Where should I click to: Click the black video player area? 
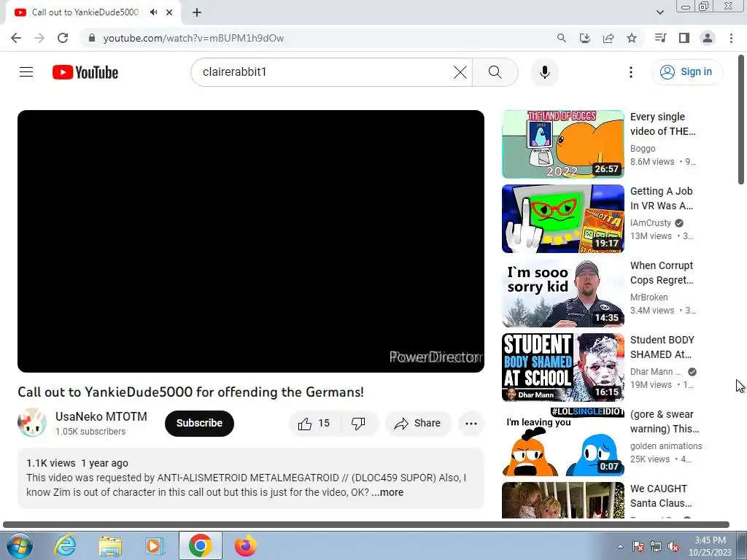251,241
